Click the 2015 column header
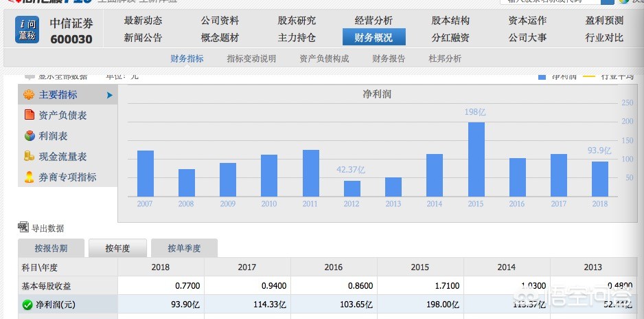The width and height of the screenshot is (644, 319). point(419,267)
